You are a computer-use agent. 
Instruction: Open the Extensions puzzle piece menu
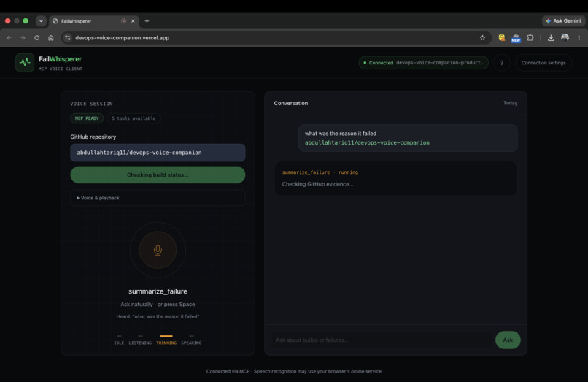click(530, 37)
